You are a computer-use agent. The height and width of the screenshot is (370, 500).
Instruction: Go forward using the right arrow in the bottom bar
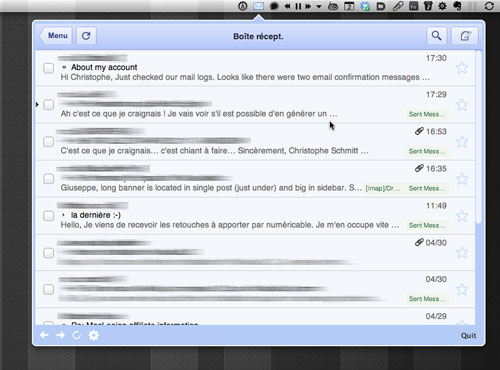[60, 335]
